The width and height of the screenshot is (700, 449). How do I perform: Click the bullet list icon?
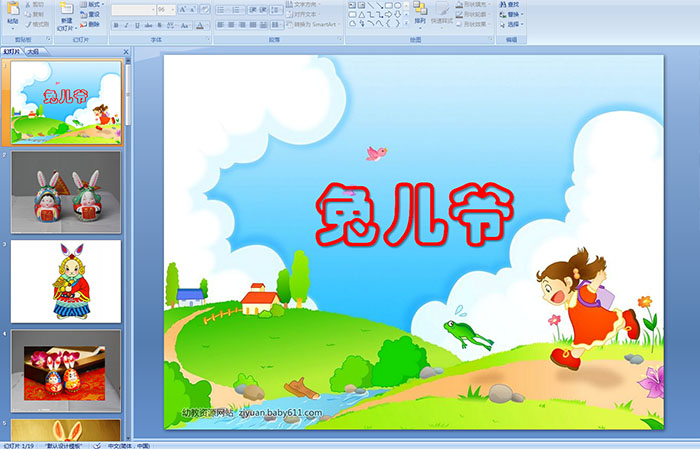220,9
